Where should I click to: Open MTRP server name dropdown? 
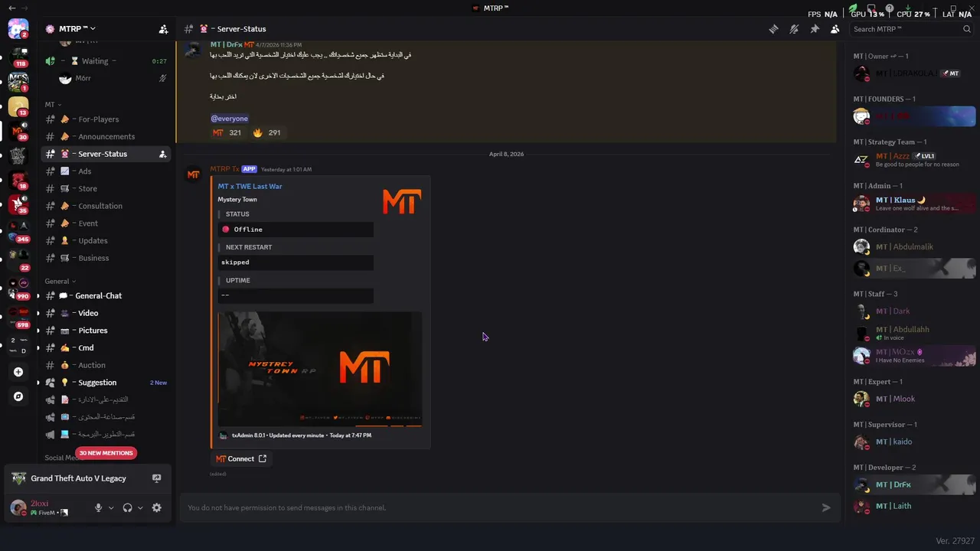pyautogui.click(x=77, y=29)
